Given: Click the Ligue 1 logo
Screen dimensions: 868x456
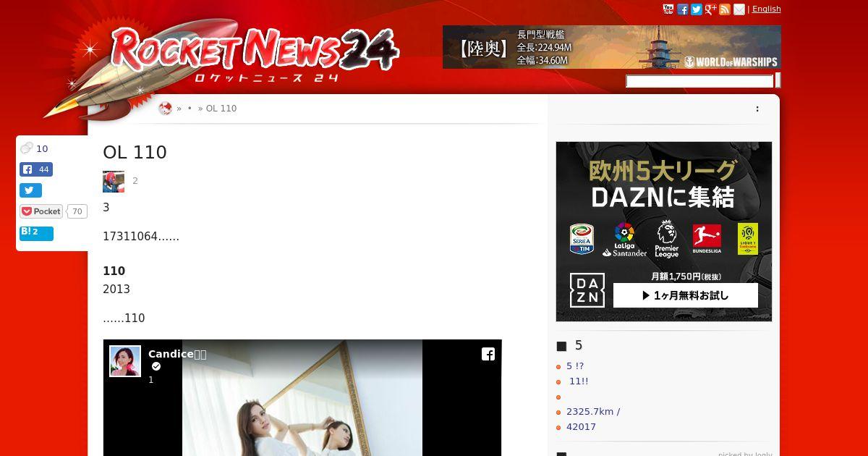Looking at the screenshot, I should click(747, 239).
